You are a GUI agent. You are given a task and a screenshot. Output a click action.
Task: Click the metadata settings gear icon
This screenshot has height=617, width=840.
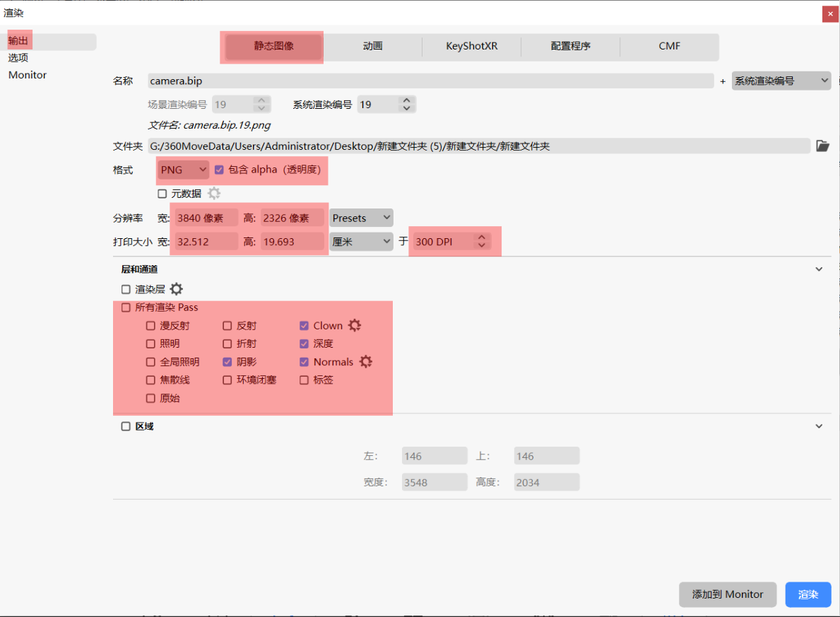click(x=214, y=194)
